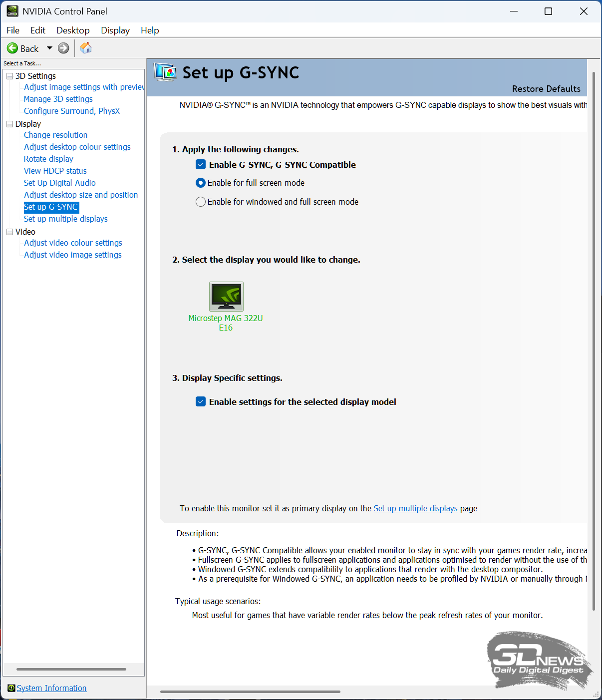Open the Set up multiple displays page link
Screen dimensions: 602x700
point(415,508)
